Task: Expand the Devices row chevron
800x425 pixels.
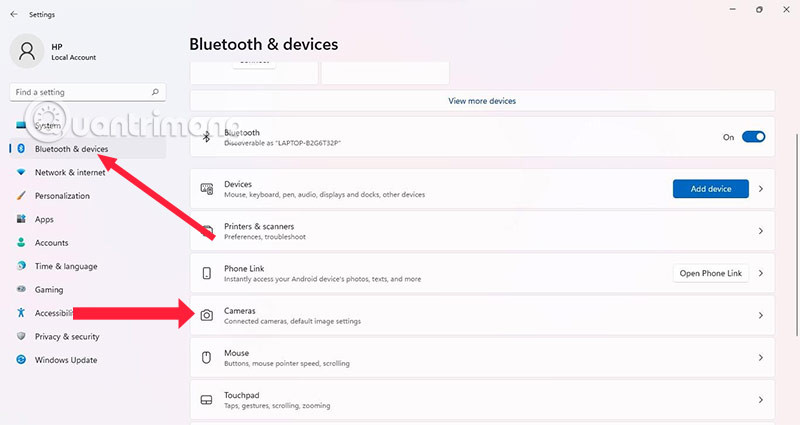Action: pyautogui.click(x=761, y=189)
